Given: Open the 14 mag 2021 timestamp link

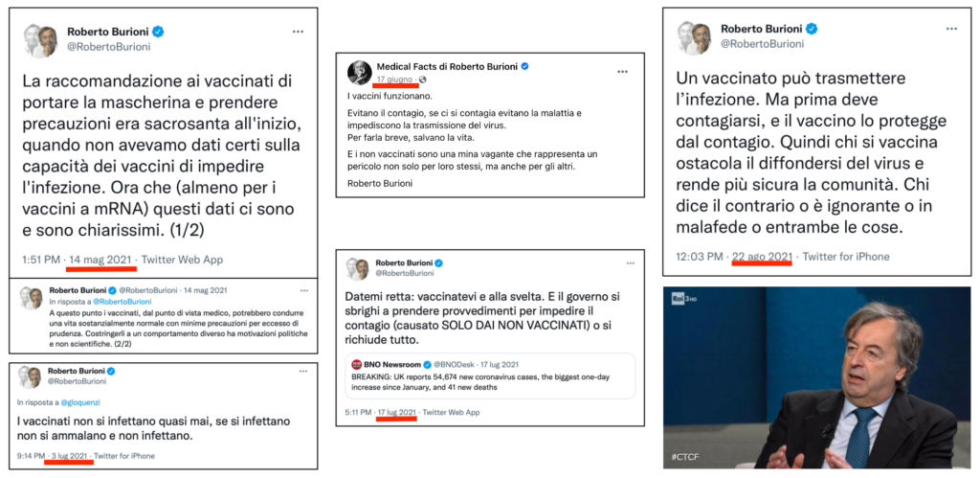Looking at the screenshot, I should click(x=100, y=260).
